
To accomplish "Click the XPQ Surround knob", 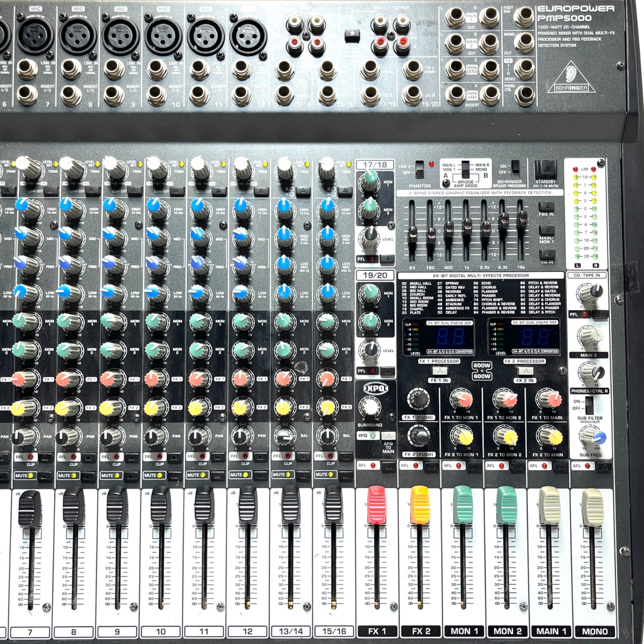I will (370, 406).
